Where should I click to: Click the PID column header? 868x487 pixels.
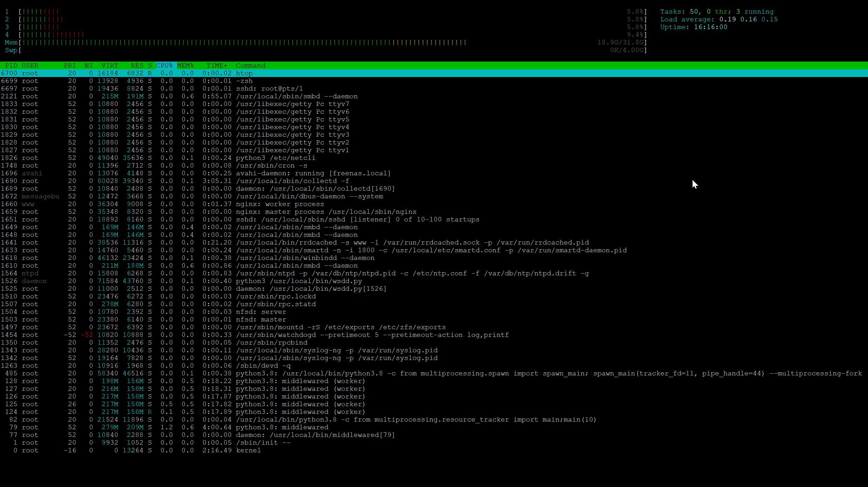pos(11,65)
